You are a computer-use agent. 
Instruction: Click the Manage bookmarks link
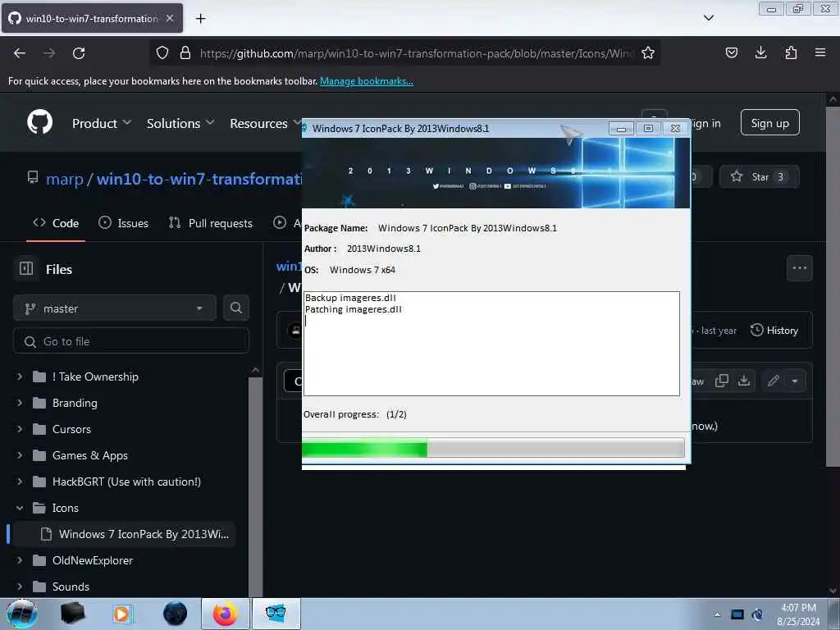367,81
